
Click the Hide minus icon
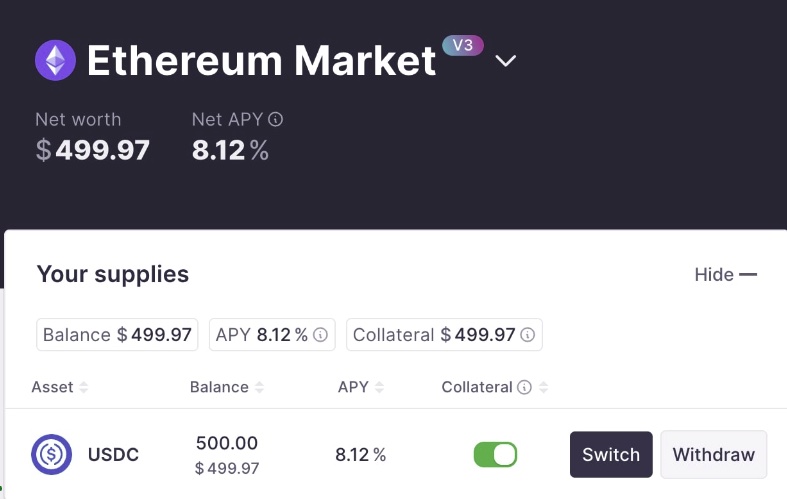pos(748,275)
